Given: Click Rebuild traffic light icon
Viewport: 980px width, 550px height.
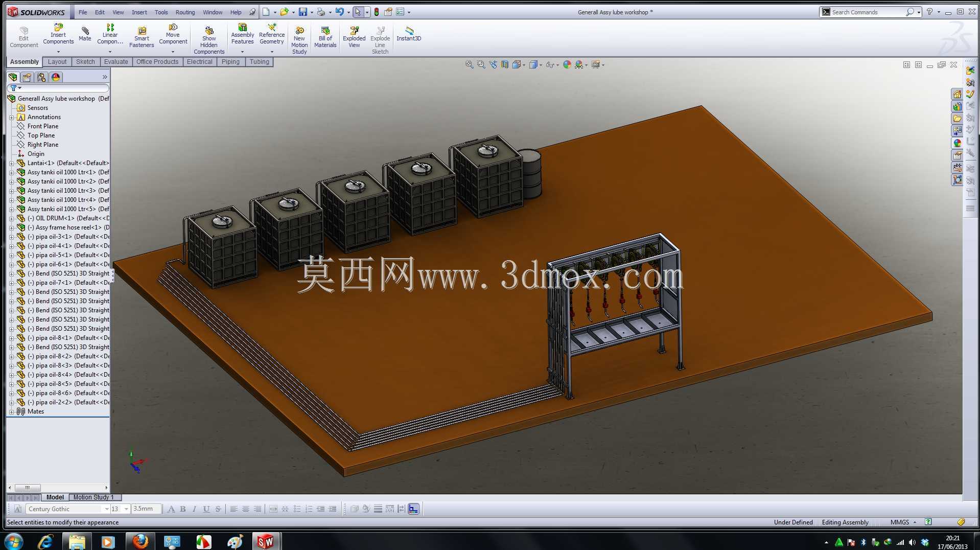Looking at the screenshot, I should [x=377, y=12].
